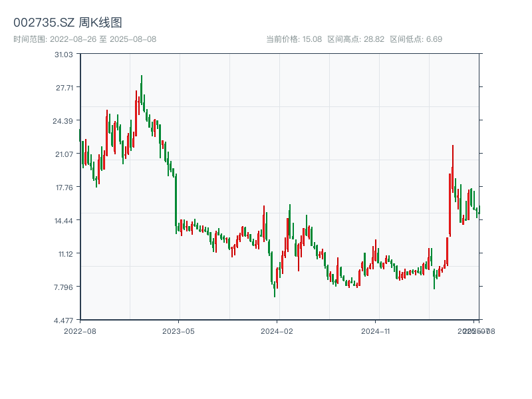
Task: Click the 2024-02 x-axis date label
Action: pos(277,331)
